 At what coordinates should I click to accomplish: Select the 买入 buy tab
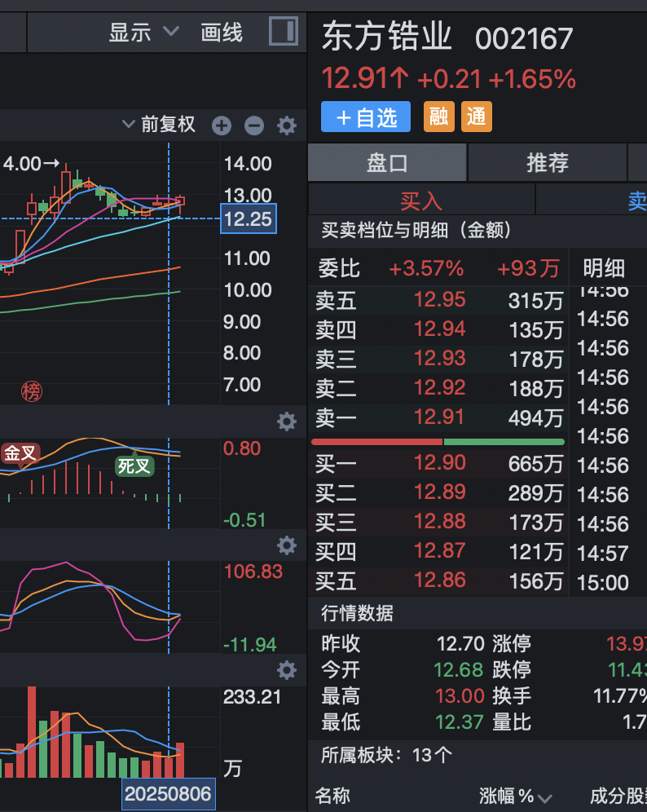pos(421,200)
